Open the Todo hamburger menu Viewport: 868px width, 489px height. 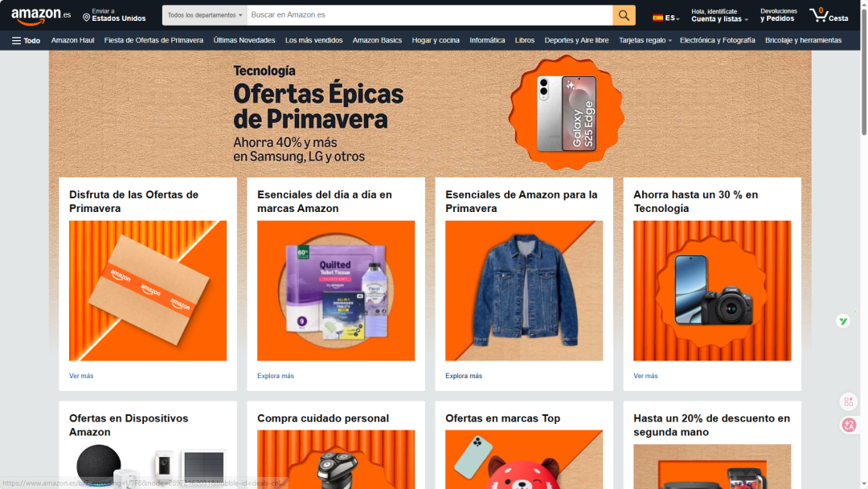26,40
